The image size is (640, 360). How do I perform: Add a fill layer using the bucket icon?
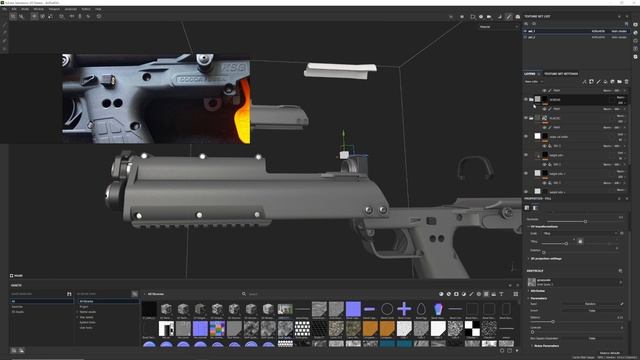tap(605, 82)
